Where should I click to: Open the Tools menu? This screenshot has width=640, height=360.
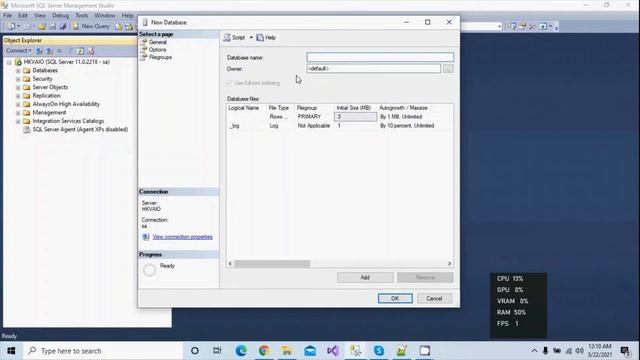pos(82,15)
